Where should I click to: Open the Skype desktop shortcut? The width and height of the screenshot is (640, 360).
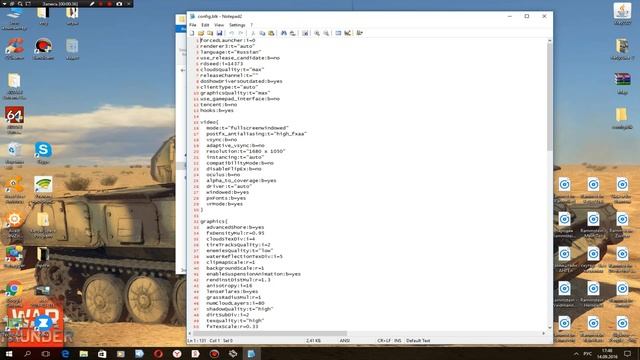pyautogui.click(x=43, y=153)
